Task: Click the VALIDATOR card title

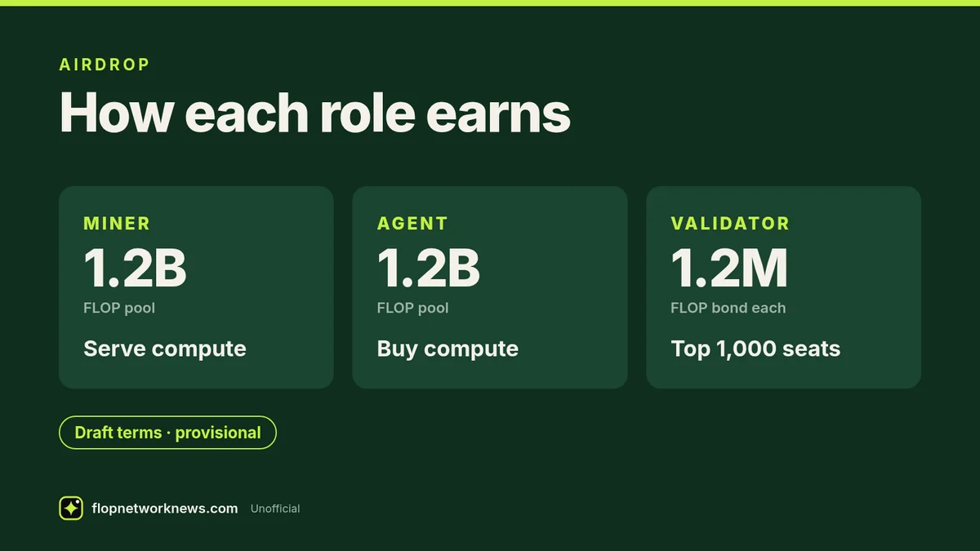Action: tap(730, 224)
